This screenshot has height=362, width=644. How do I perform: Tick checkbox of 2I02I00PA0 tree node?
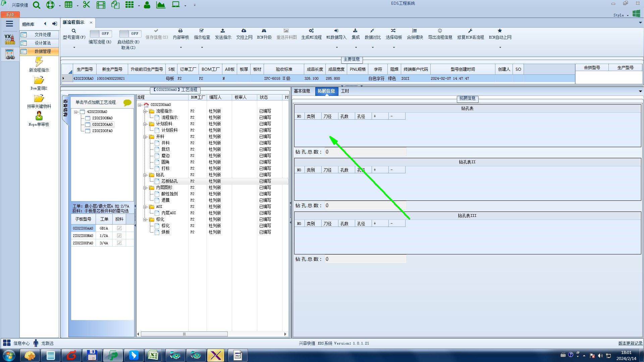click(x=88, y=131)
